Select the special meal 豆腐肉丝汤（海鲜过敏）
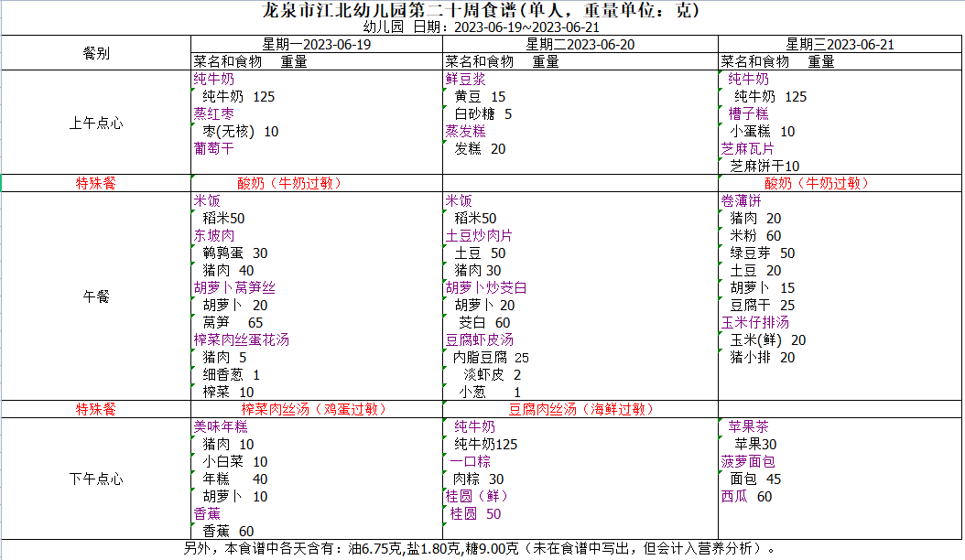Screen dimensions: 965x560 (581, 409)
